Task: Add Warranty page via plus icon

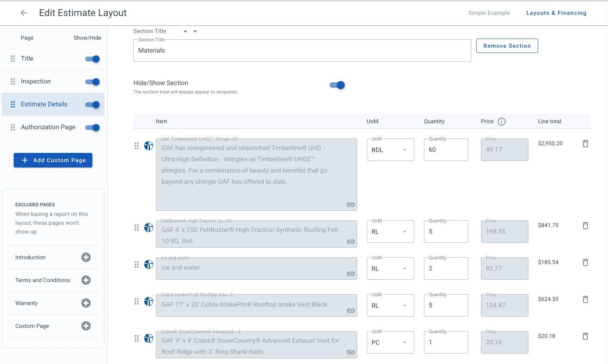Action: point(86,303)
